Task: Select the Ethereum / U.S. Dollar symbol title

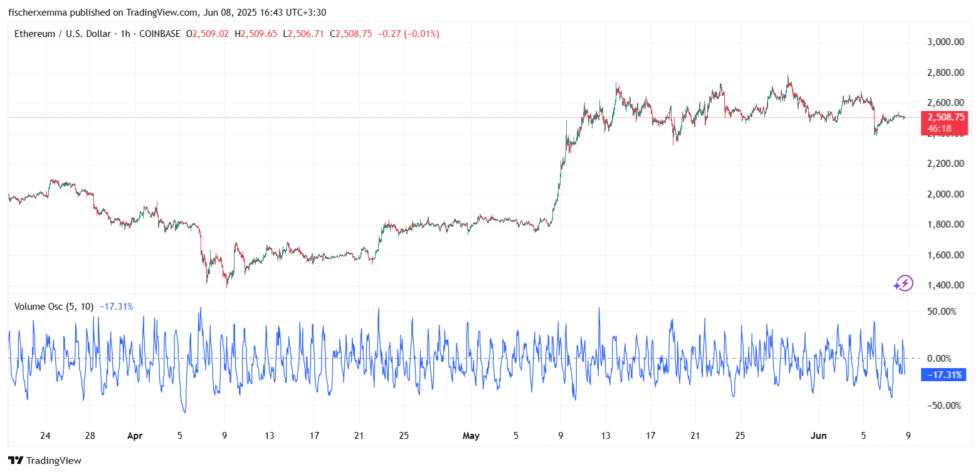Action: tap(63, 34)
